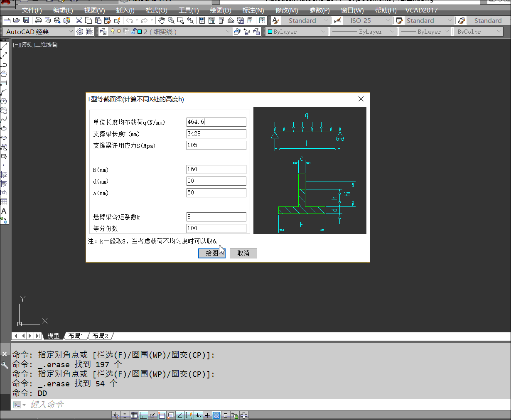
Task: Toggle grid display in status bar
Action: (134, 415)
